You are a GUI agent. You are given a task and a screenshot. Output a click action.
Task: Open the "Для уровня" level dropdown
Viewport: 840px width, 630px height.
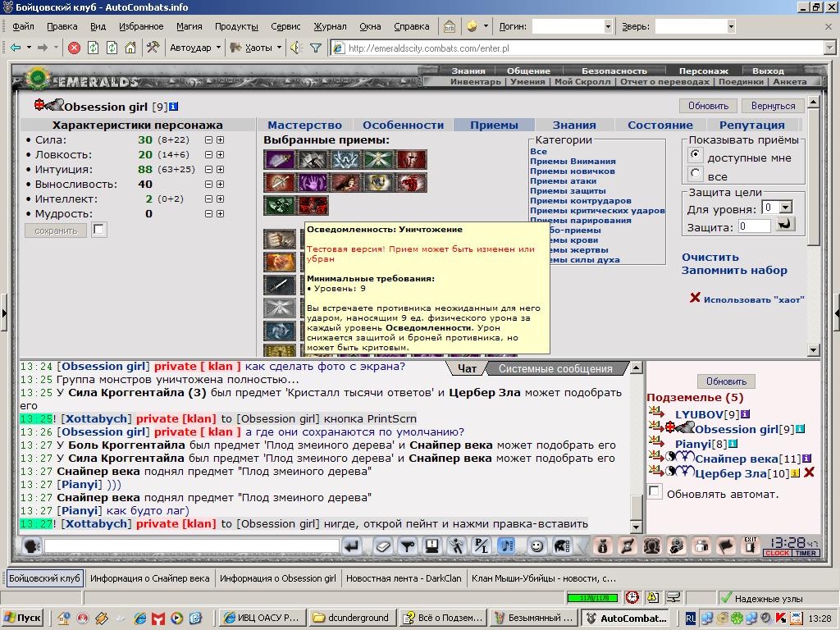785,208
